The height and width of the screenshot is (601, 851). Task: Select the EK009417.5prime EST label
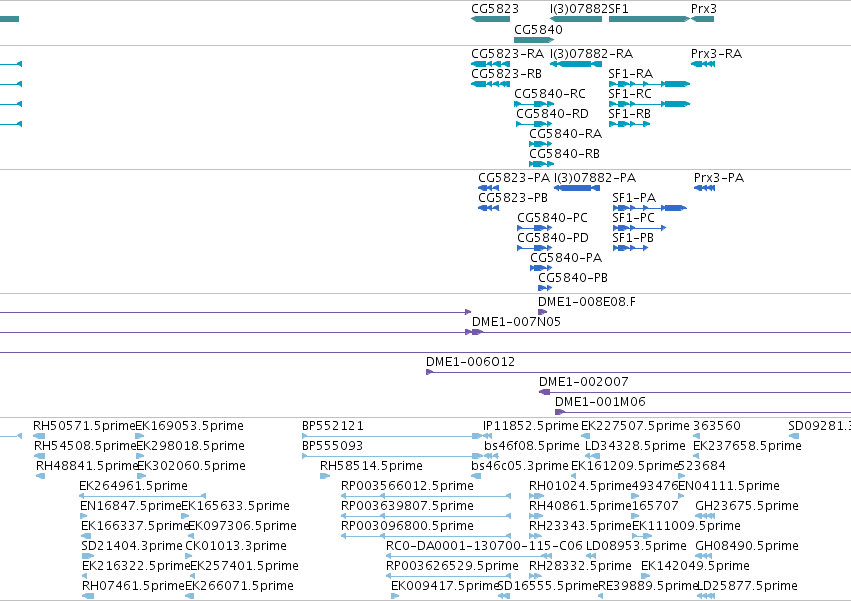445,586
